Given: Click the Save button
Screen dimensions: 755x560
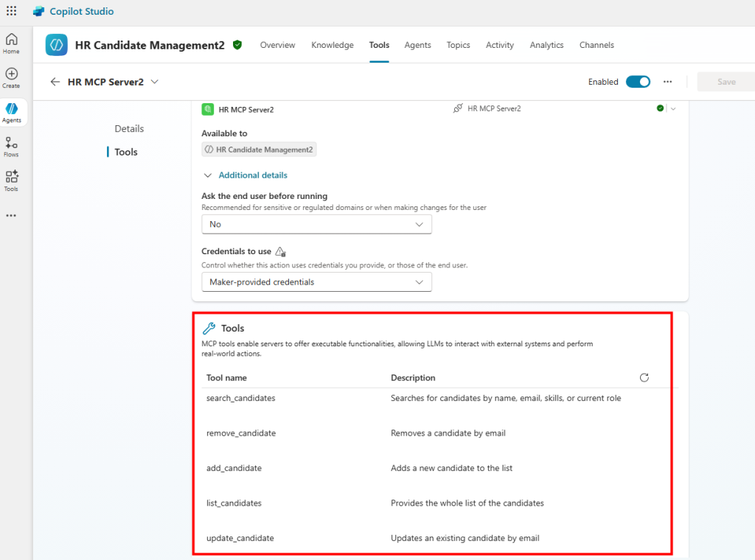Looking at the screenshot, I should pos(726,82).
